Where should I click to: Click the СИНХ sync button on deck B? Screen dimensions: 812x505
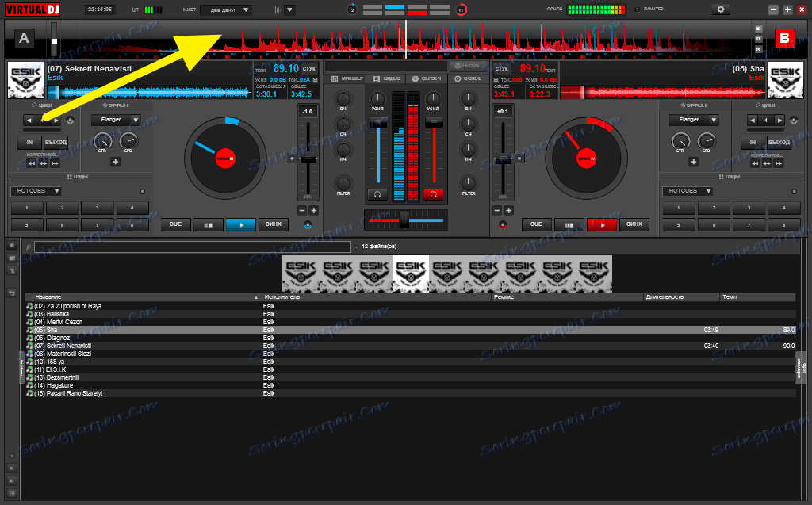coord(634,225)
